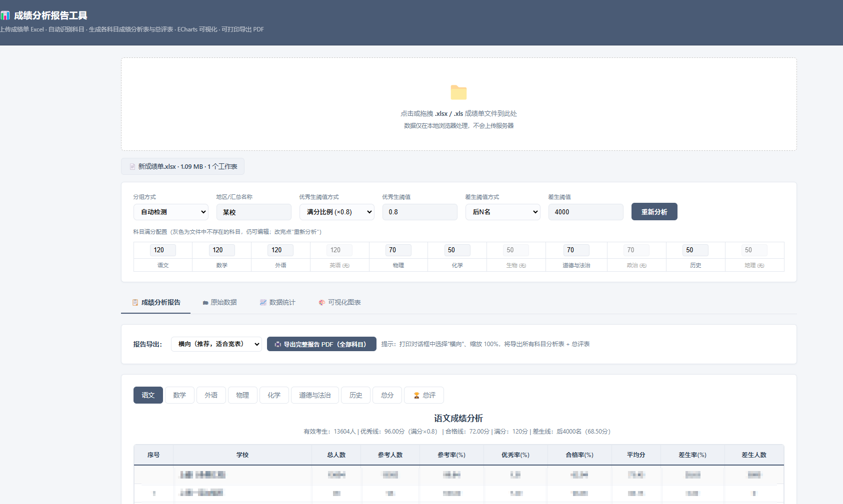Click the 重新分析 button
Screen dimensions: 843x504
(654, 212)
